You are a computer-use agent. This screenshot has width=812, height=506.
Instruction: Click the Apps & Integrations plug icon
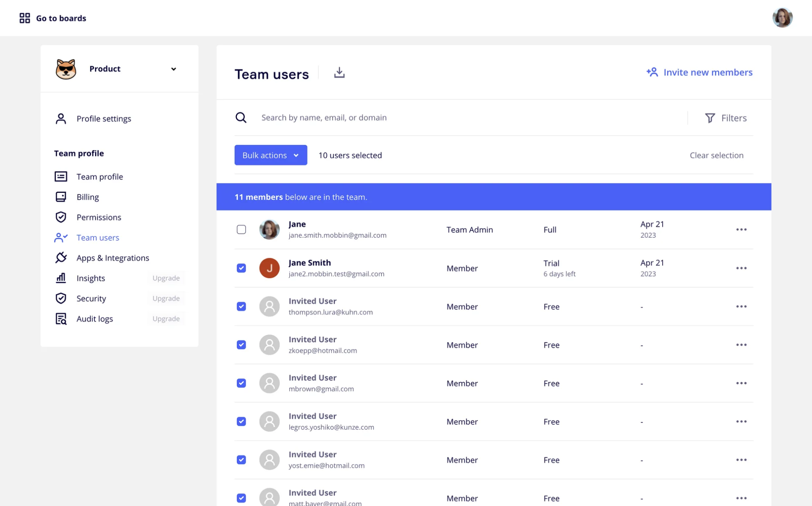(x=61, y=258)
